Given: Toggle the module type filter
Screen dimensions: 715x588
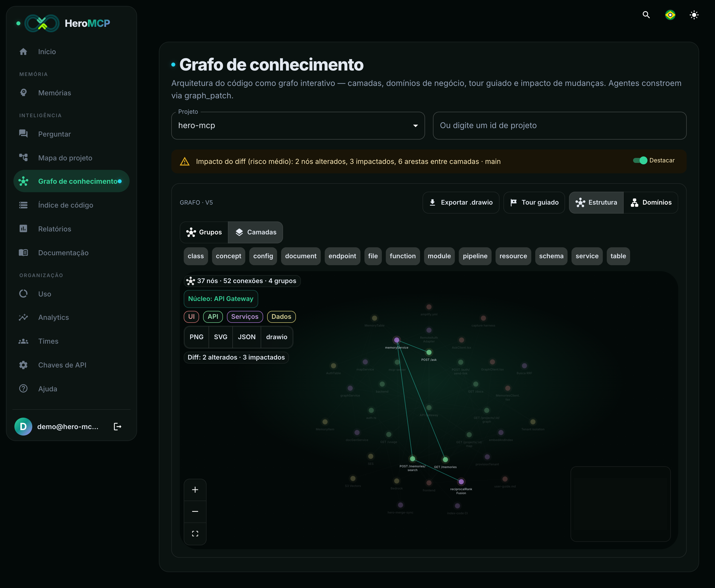Looking at the screenshot, I should click(x=439, y=256).
